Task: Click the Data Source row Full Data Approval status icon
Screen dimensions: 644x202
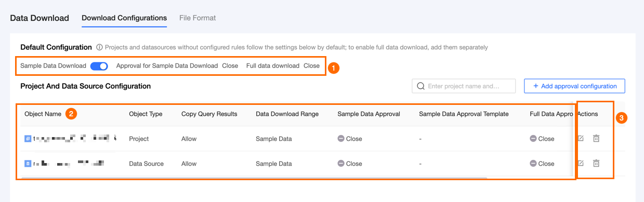Action: point(533,164)
